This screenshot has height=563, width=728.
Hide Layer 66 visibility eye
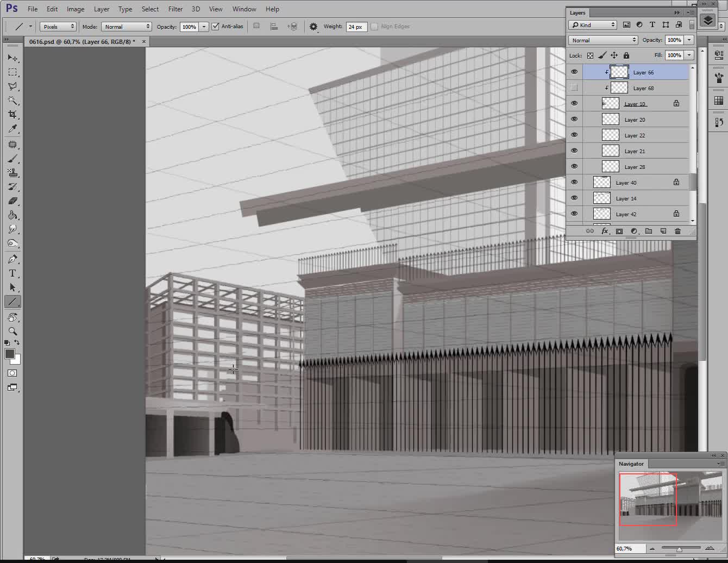pyautogui.click(x=574, y=72)
